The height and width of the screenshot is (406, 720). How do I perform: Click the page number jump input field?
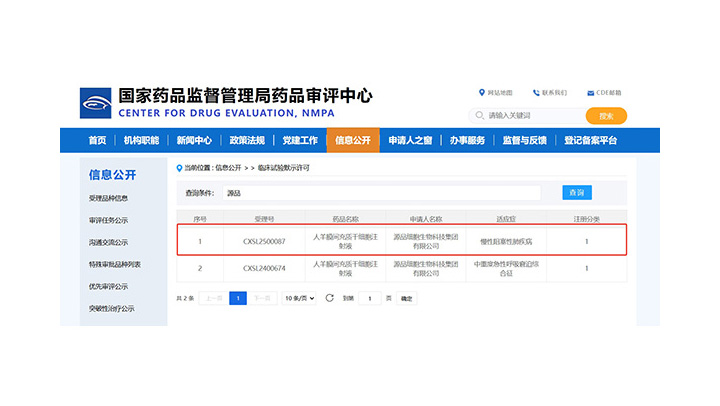pos(370,299)
